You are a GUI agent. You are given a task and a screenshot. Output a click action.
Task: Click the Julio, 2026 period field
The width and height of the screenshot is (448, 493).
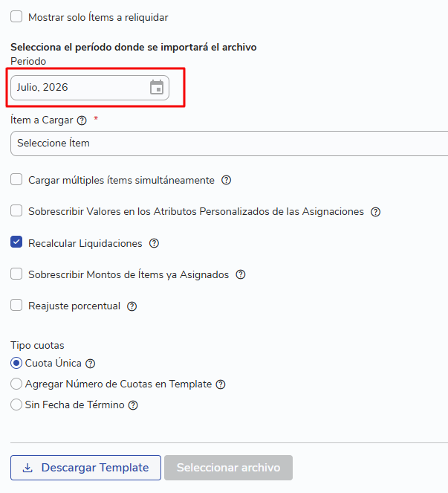(90, 88)
